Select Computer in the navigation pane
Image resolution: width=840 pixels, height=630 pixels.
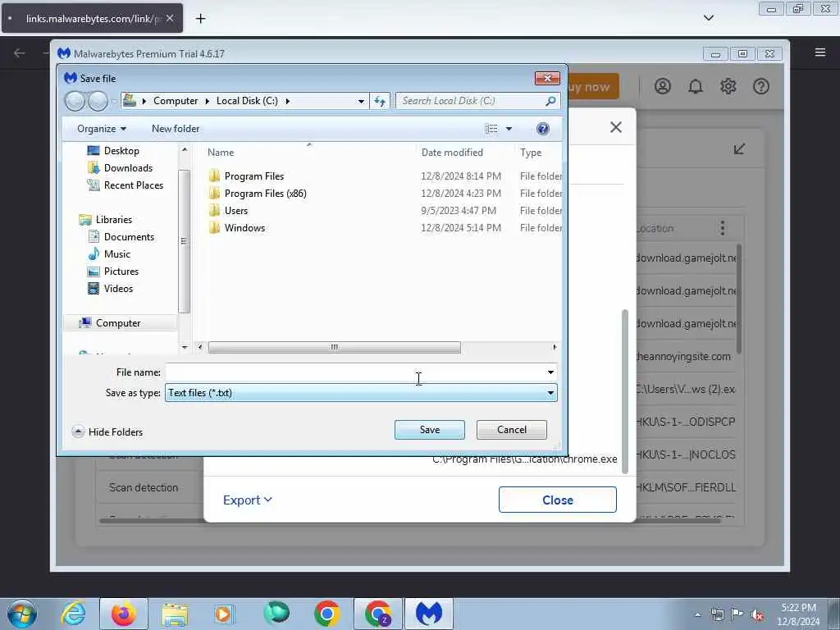click(x=118, y=323)
